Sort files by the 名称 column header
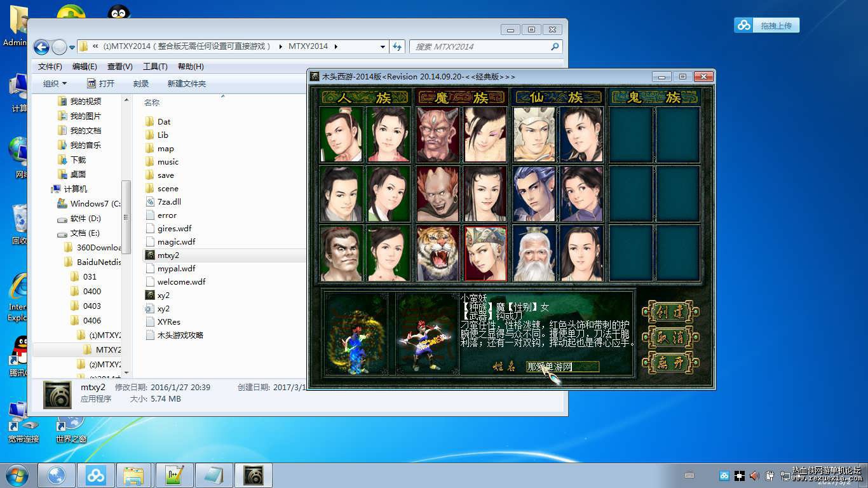This screenshot has width=868, height=488. [x=152, y=102]
